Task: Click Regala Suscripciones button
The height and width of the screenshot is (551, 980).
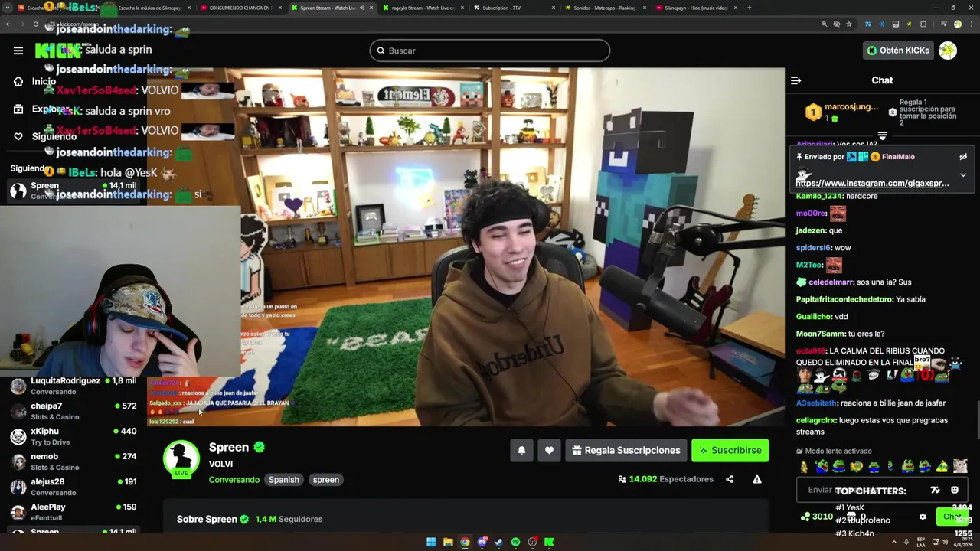Action: click(x=626, y=450)
